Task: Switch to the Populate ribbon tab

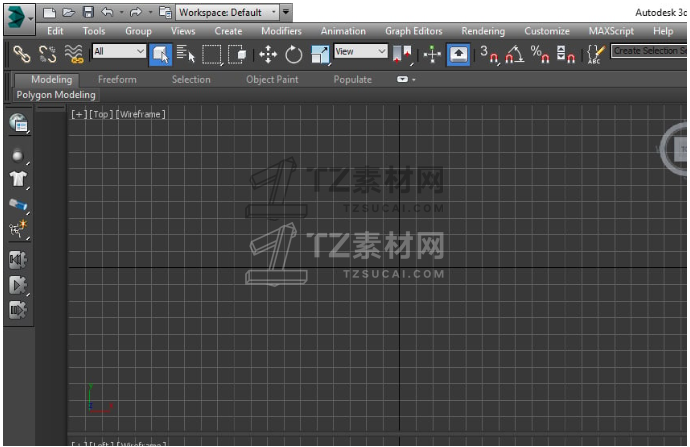Action: pos(352,80)
